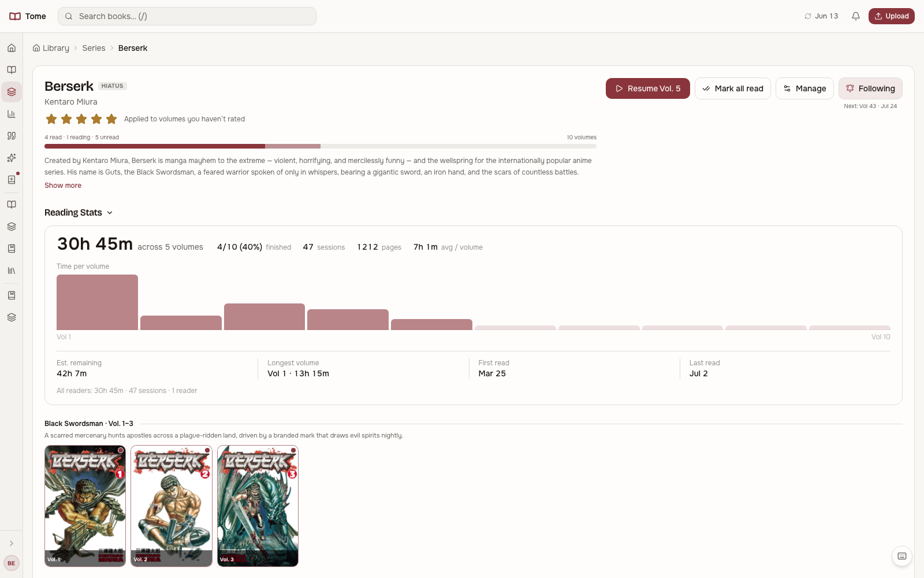The width and height of the screenshot is (924, 578).
Task: Click Resume Vol. 5 button
Action: [648, 88]
